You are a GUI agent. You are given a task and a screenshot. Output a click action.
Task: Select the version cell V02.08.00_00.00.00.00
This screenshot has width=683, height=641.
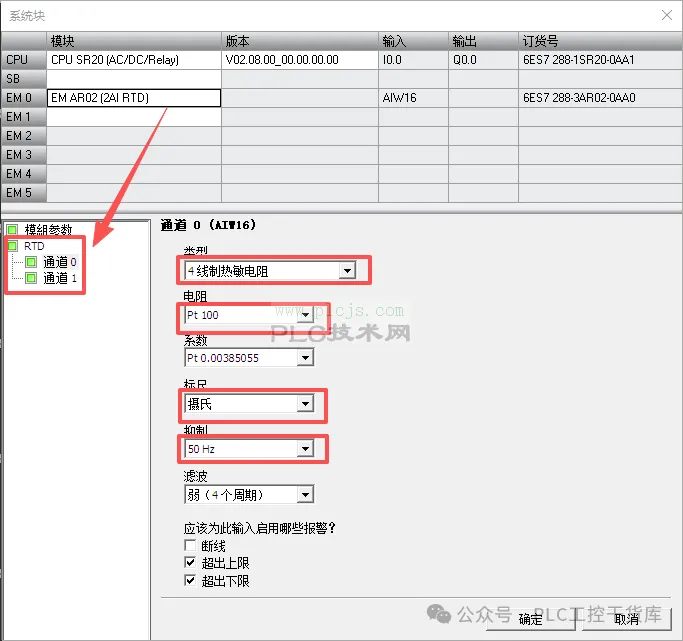pos(300,60)
